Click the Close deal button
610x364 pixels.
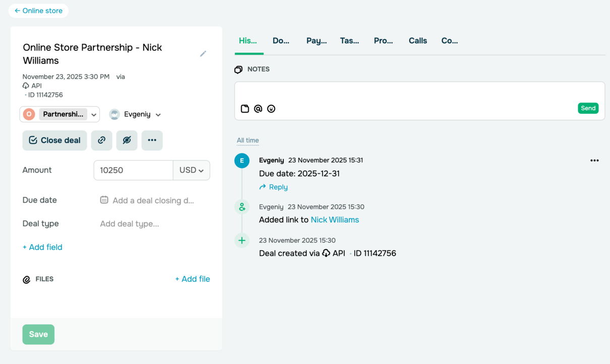coord(54,140)
